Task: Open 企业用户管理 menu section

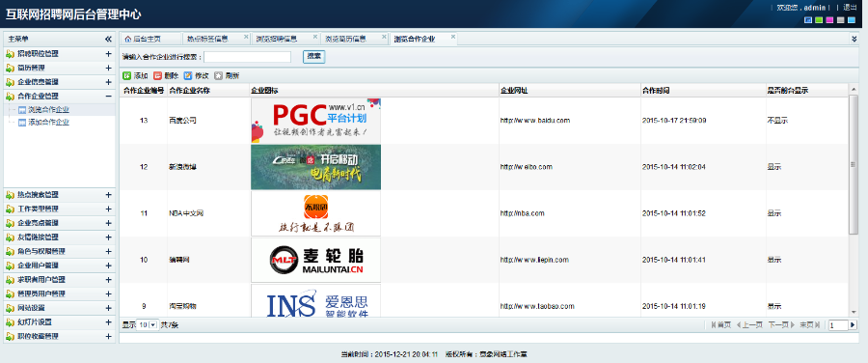Action: pos(59,265)
